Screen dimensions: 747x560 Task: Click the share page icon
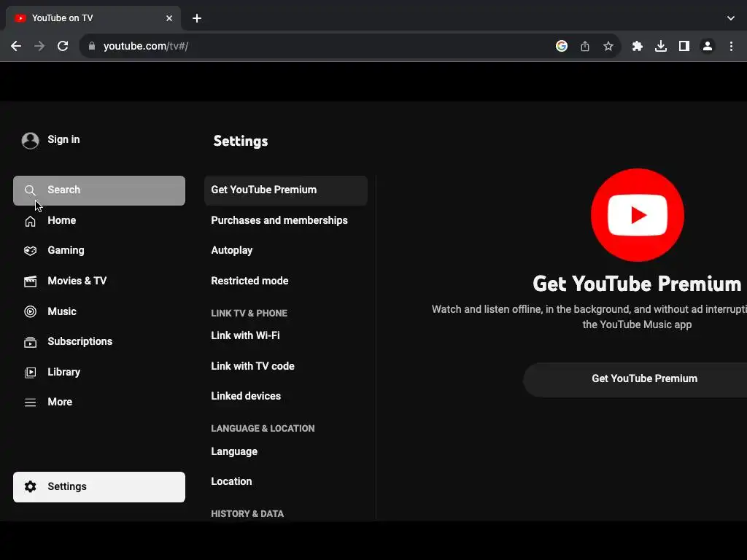584,46
